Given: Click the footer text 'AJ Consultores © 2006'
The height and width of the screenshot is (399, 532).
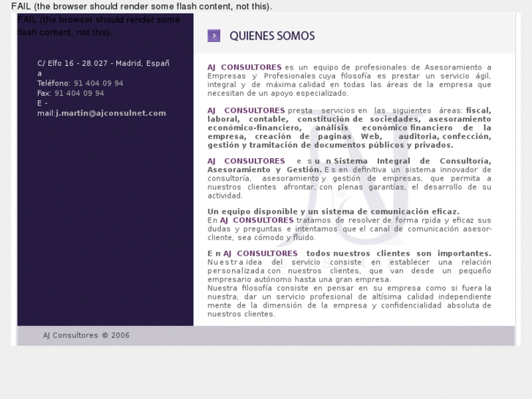Looking at the screenshot, I should pos(86,335).
